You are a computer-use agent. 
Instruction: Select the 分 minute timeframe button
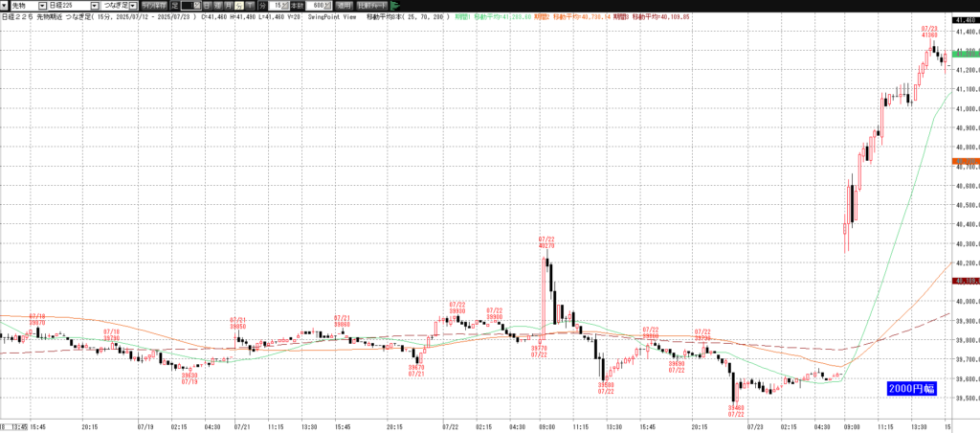pos(239,6)
